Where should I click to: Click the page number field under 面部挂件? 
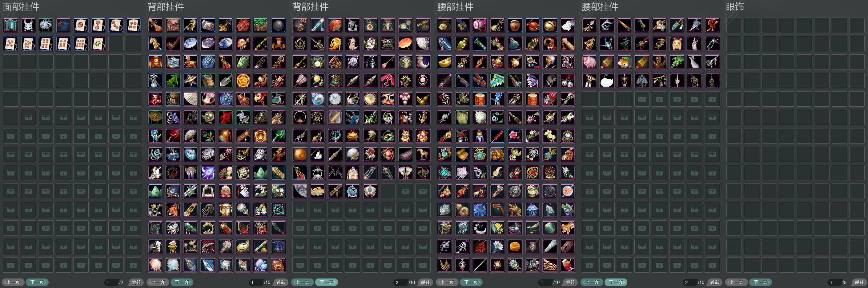tap(110, 282)
